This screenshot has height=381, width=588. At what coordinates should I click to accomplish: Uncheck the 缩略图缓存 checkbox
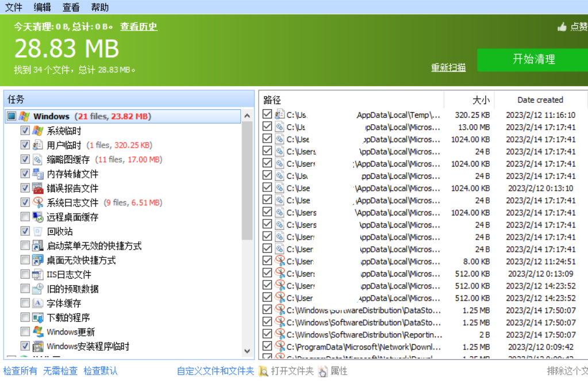point(25,159)
